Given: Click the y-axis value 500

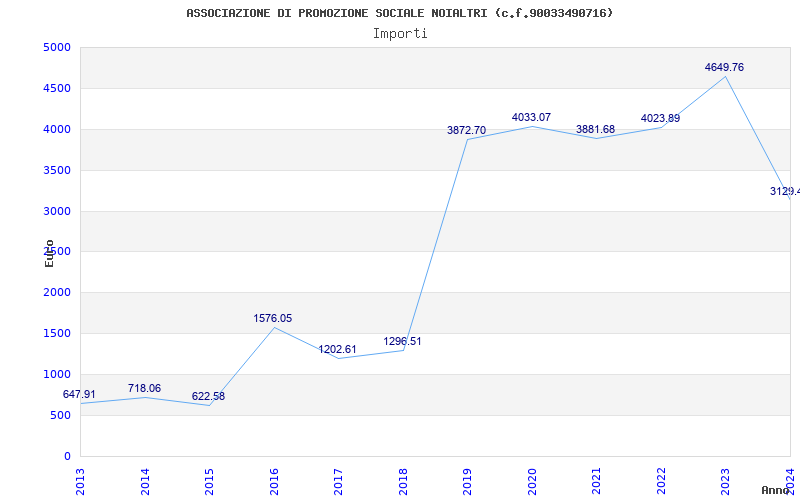Looking at the screenshot, I should pos(60,415).
